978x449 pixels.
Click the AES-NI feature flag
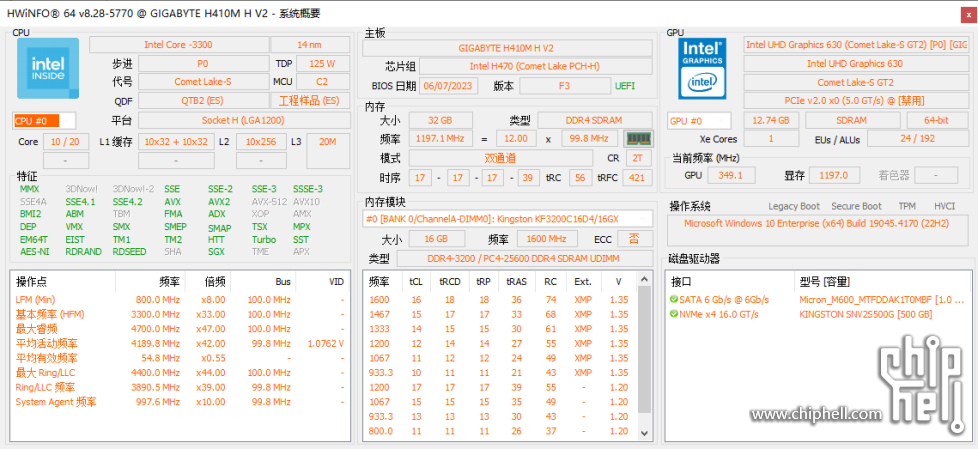[32, 252]
